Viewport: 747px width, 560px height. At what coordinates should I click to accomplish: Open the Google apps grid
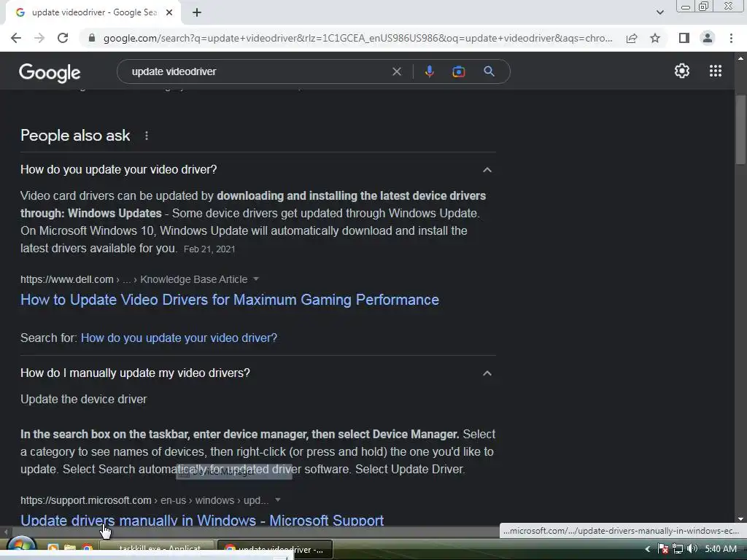point(715,71)
